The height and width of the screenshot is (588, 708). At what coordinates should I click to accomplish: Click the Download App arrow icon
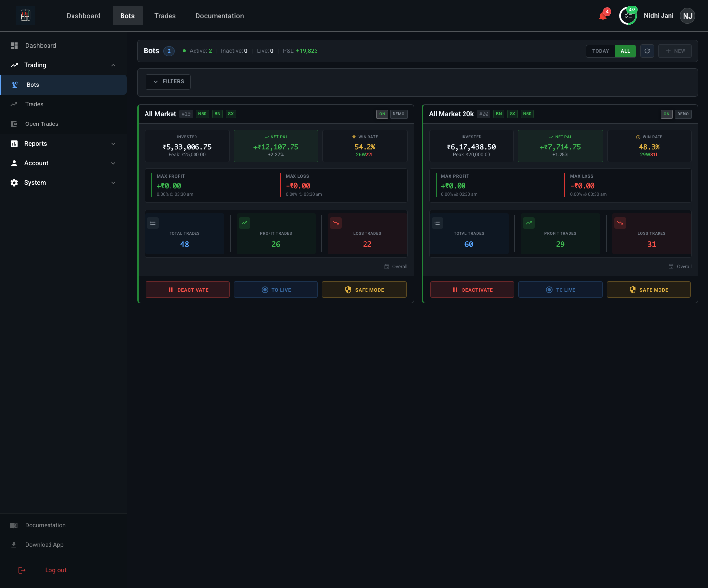[14, 545]
